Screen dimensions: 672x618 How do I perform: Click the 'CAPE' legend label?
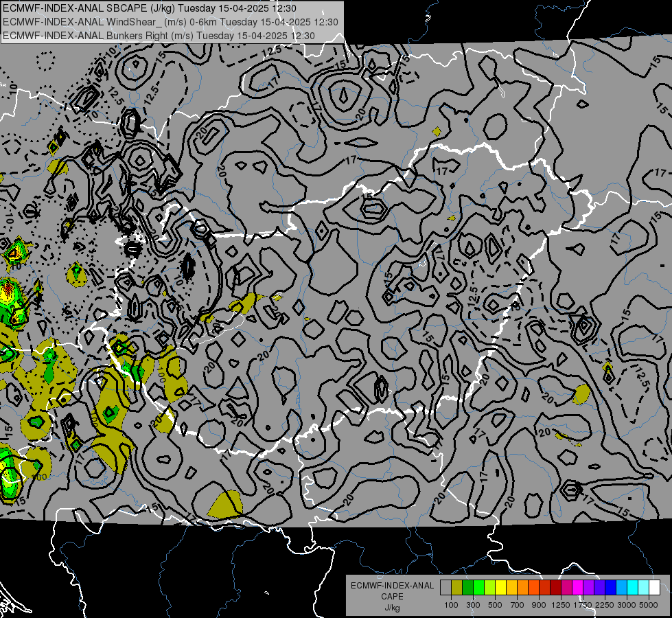392,597
